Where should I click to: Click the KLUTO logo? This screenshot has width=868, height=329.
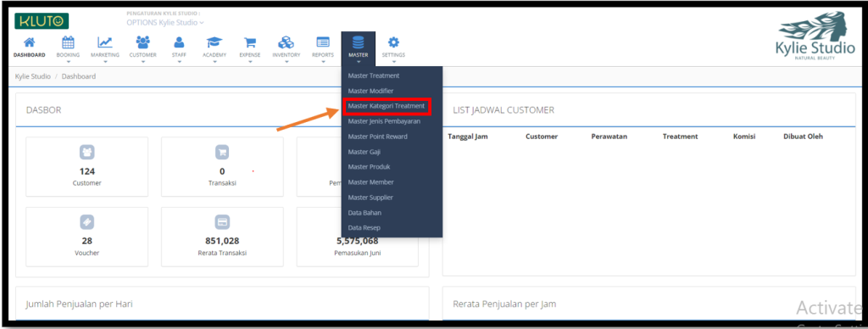(42, 21)
